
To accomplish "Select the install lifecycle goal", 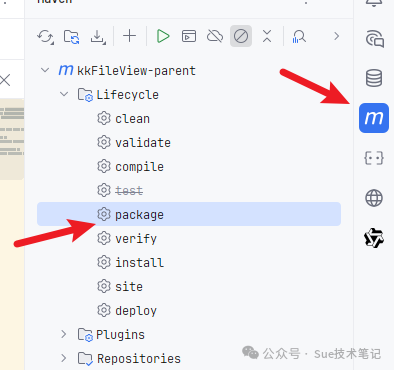I will click(x=139, y=263).
